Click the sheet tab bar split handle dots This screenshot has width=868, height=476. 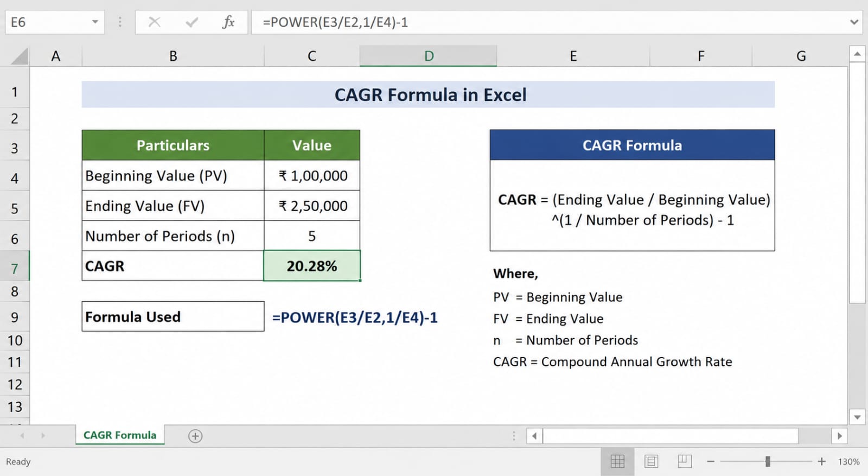514,436
